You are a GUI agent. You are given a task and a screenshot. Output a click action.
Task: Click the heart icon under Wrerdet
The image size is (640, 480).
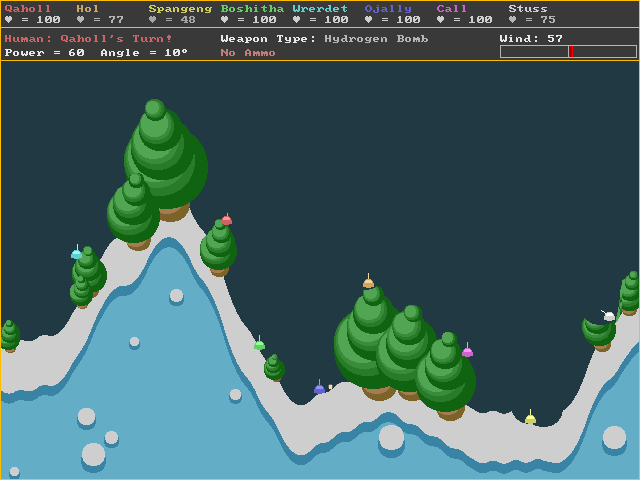pyautogui.click(x=296, y=19)
